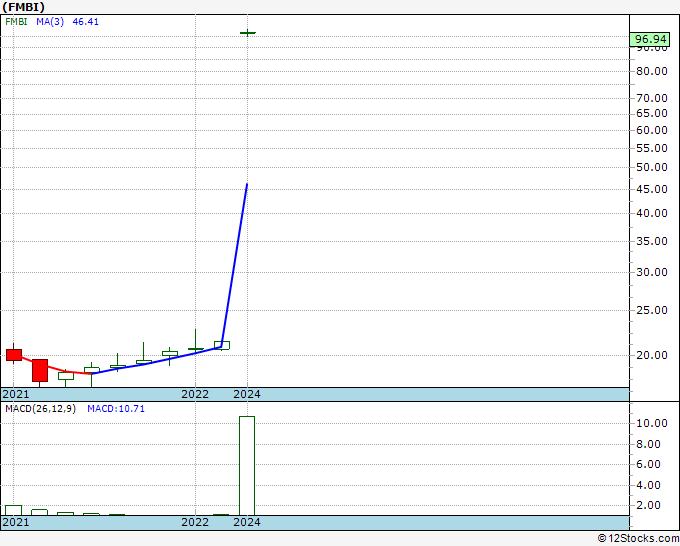Click the 2021 label on MACD timeline
The height and width of the screenshot is (546, 680).
(16, 522)
